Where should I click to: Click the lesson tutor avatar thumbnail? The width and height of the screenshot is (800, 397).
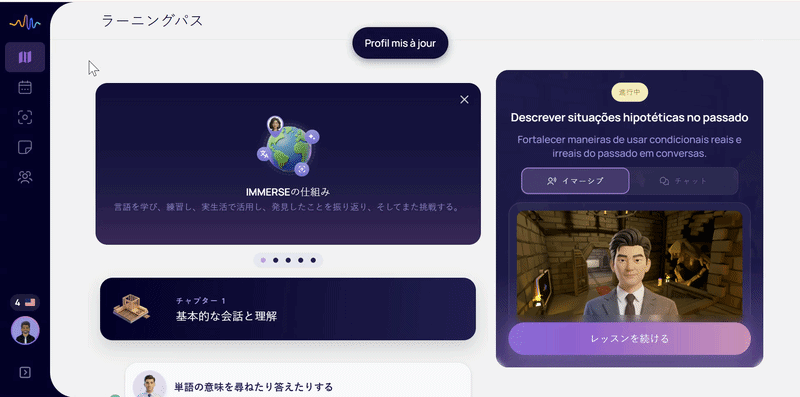149,385
